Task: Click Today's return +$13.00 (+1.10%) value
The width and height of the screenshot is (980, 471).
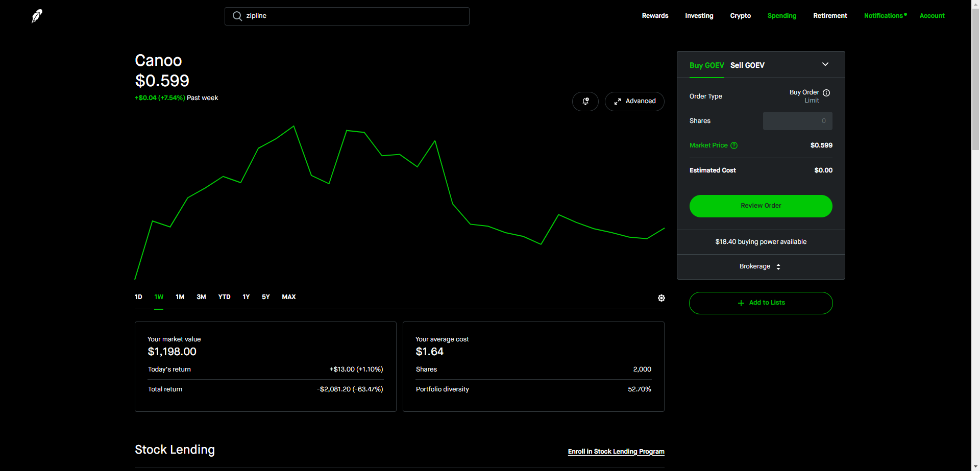Action: pyautogui.click(x=356, y=369)
